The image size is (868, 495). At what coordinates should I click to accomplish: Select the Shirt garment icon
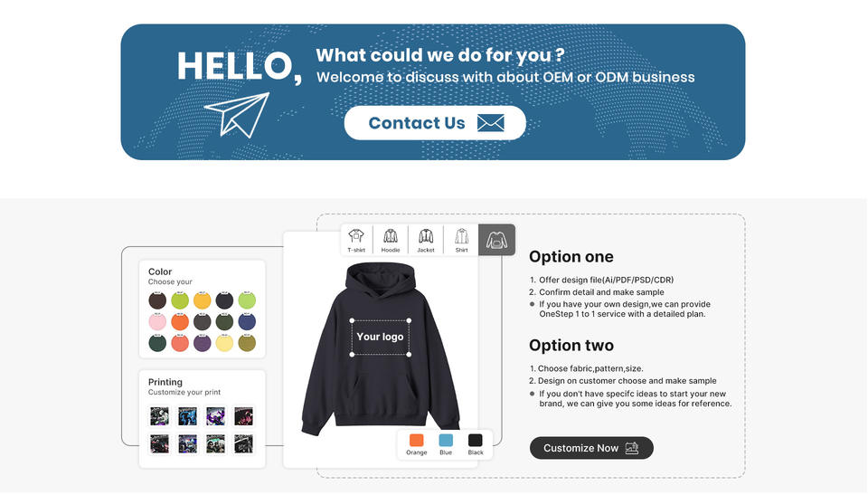[462, 240]
